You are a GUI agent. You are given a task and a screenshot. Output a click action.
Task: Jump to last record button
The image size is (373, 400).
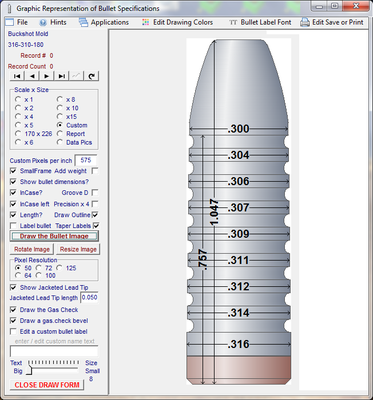tap(62, 76)
